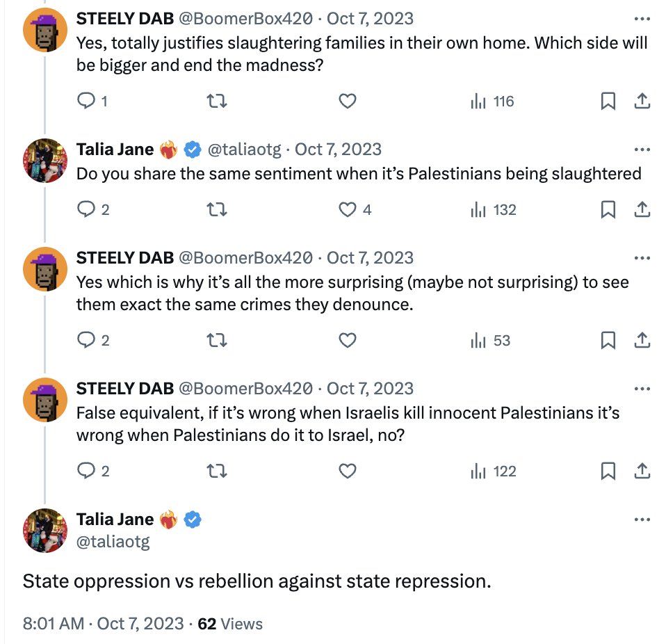The height and width of the screenshot is (644, 666).
Task: Open more options on the main Talia Jane tweet
Action: coord(642,520)
